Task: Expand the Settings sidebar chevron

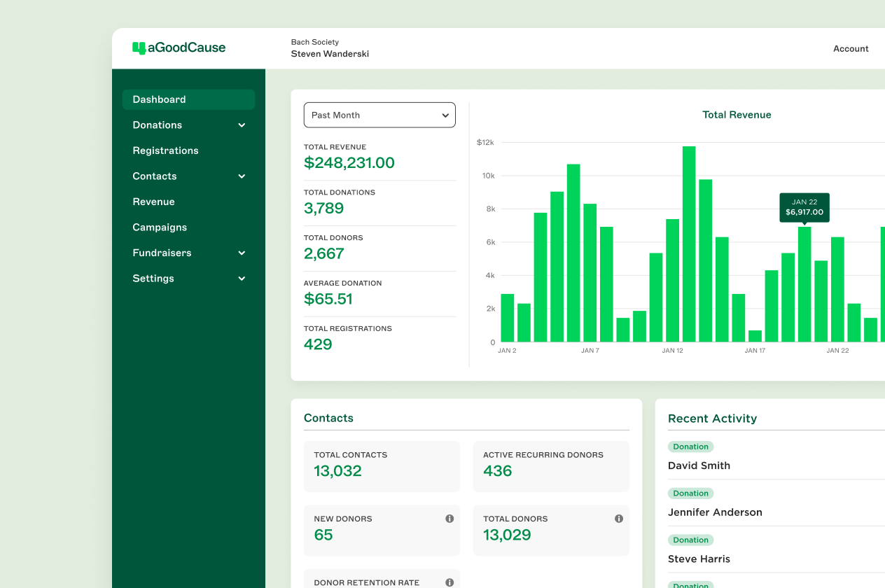Action: tap(242, 279)
